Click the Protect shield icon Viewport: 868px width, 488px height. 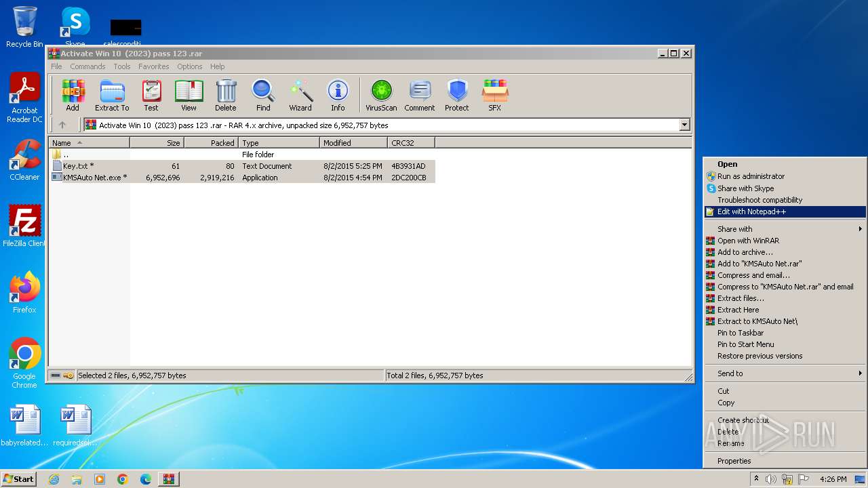coord(457,96)
